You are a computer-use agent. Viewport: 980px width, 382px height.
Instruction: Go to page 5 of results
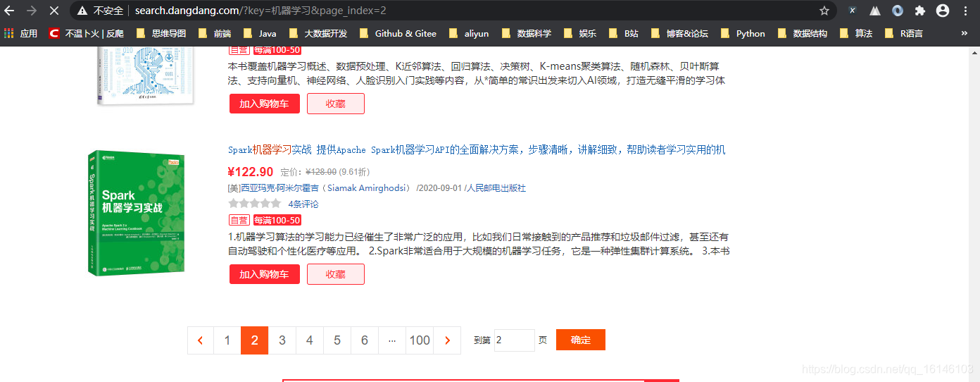(337, 340)
